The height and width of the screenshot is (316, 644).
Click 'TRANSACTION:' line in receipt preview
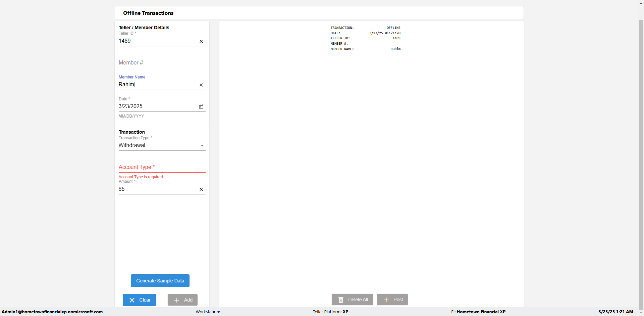[366, 28]
